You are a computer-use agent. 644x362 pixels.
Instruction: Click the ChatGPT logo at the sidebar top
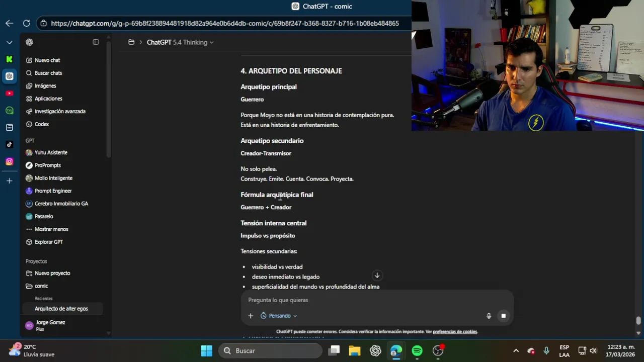point(29,42)
